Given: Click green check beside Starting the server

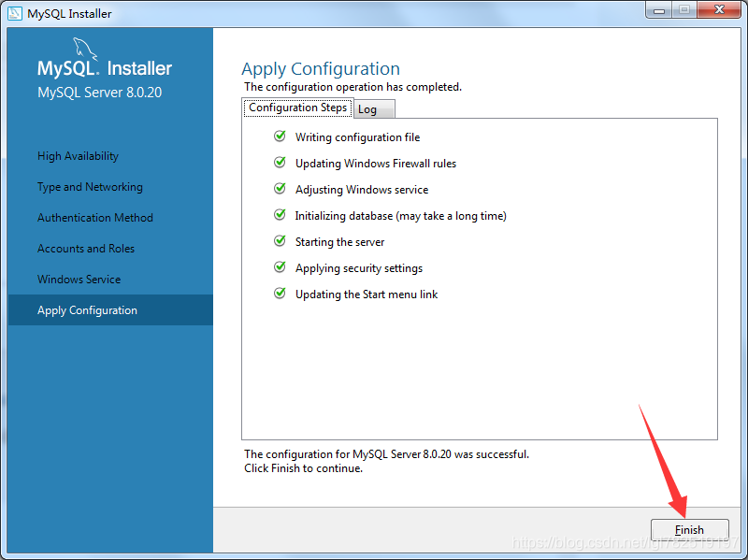Looking at the screenshot, I should coord(280,241).
